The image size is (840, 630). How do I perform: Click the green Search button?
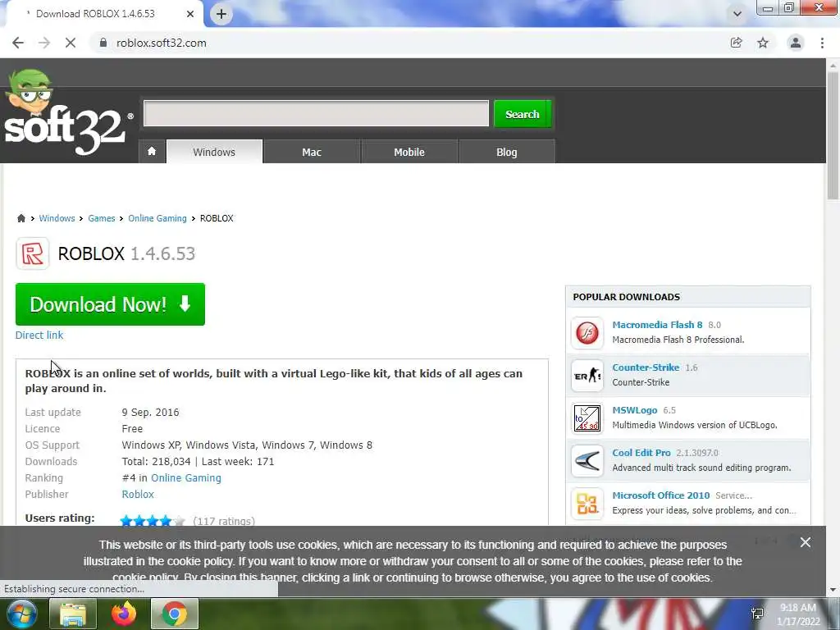[x=523, y=114]
